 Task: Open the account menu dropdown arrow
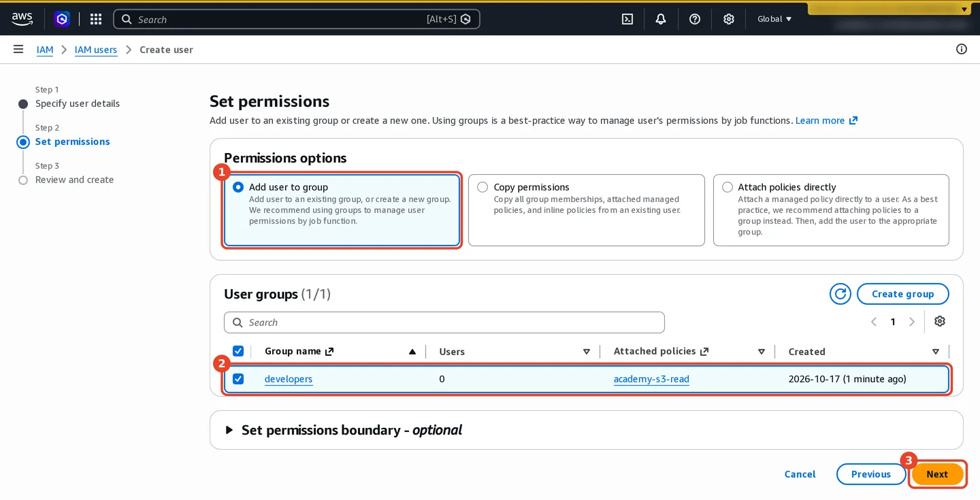(x=965, y=10)
